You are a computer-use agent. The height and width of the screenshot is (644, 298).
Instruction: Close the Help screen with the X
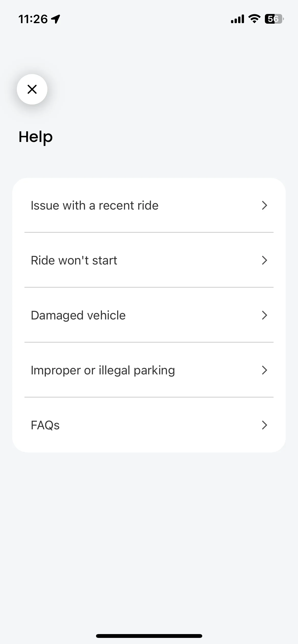tap(32, 89)
